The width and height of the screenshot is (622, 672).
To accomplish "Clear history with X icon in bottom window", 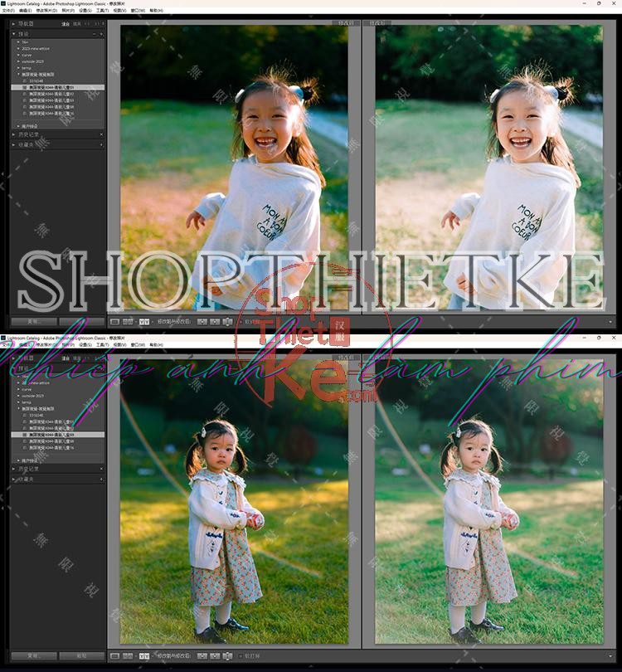I will [101, 469].
